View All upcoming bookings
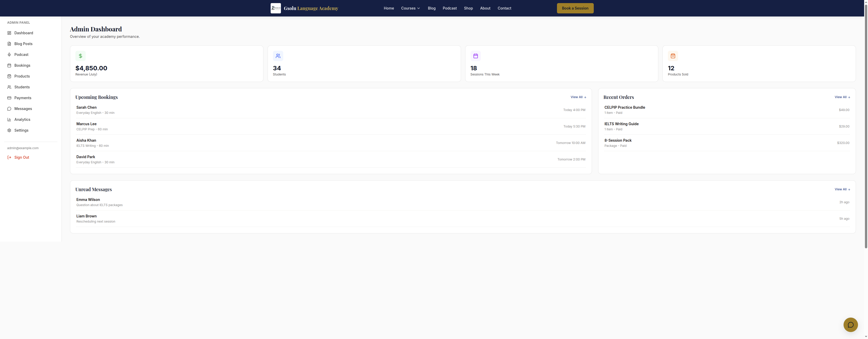The width and height of the screenshot is (868, 339). [x=578, y=97]
